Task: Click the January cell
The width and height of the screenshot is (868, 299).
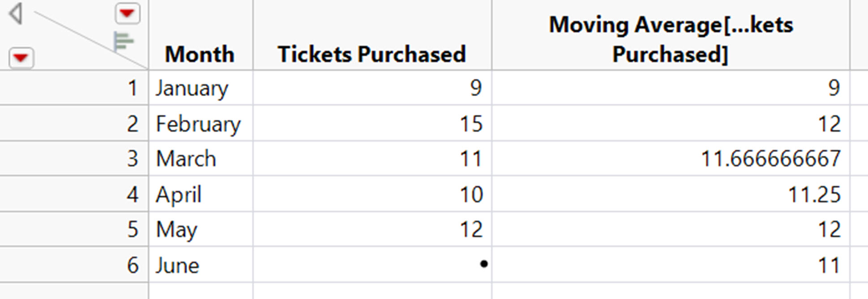Action: [x=201, y=88]
